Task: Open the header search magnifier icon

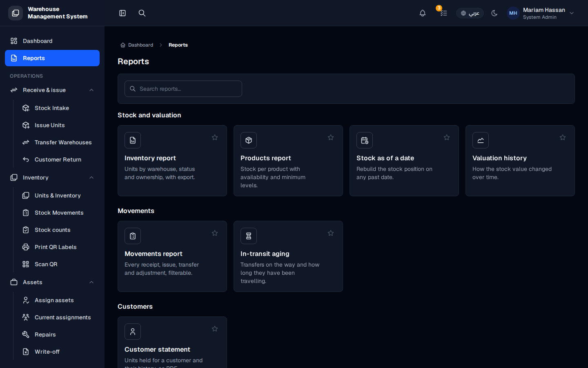Action: point(142,13)
